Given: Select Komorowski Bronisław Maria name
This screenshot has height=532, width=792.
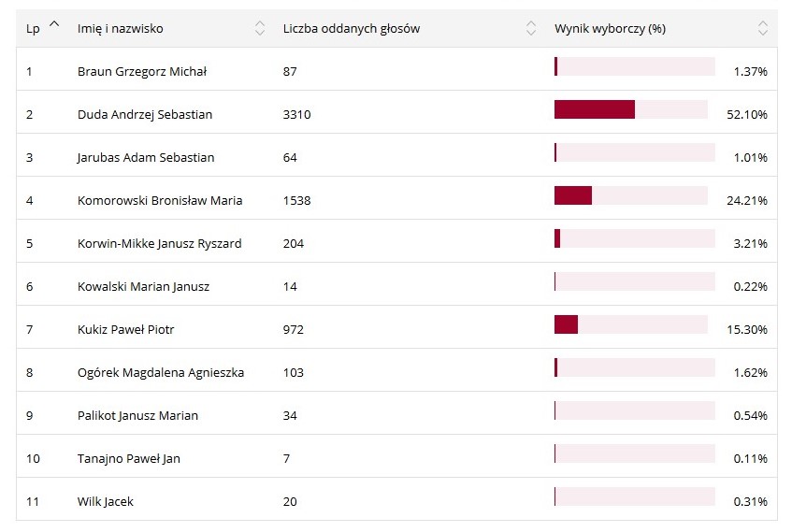Looking at the screenshot, I should (160, 201).
